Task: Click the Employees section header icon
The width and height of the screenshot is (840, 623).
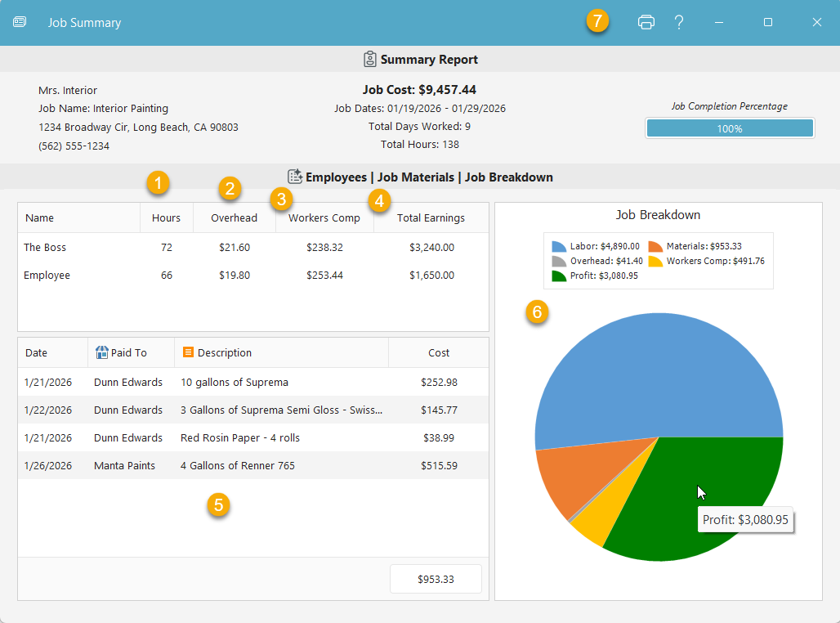Action: pyautogui.click(x=295, y=177)
